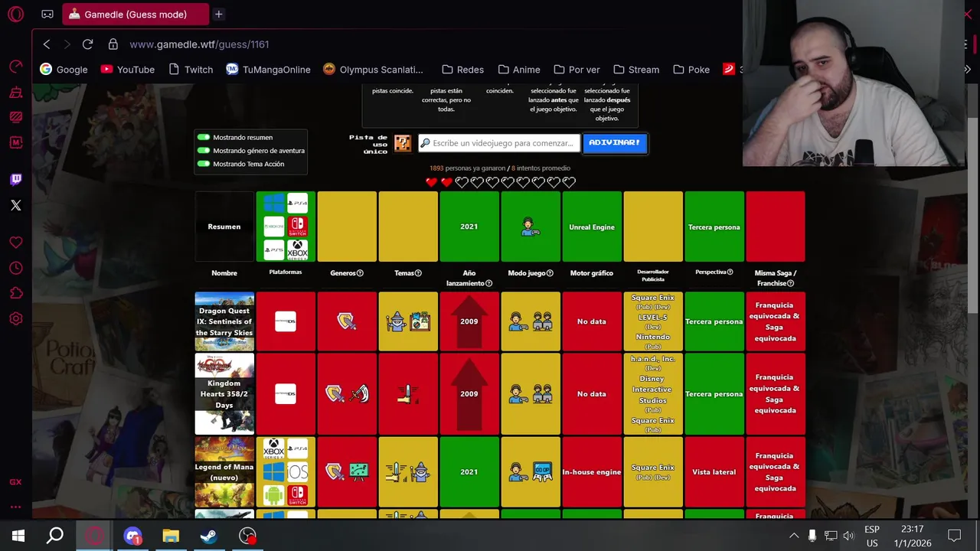Click the single-player icon in Resumen Modo juego
The height and width of the screenshot is (551, 980).
530,227
